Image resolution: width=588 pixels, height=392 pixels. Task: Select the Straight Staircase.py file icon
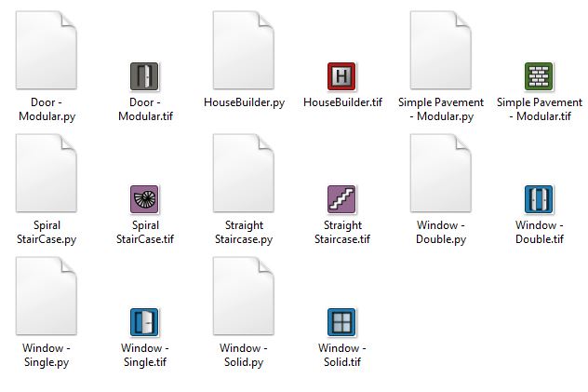pos(244,173)
